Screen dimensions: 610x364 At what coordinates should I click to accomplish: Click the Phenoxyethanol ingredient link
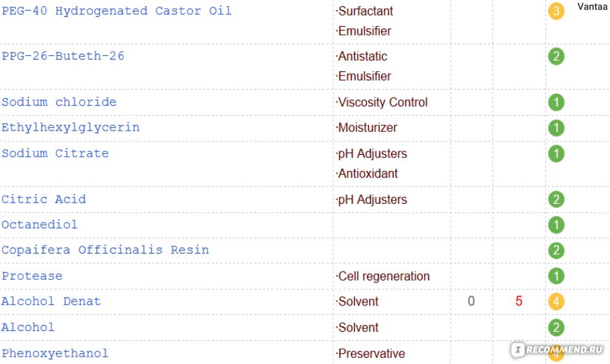pos(55,353)
